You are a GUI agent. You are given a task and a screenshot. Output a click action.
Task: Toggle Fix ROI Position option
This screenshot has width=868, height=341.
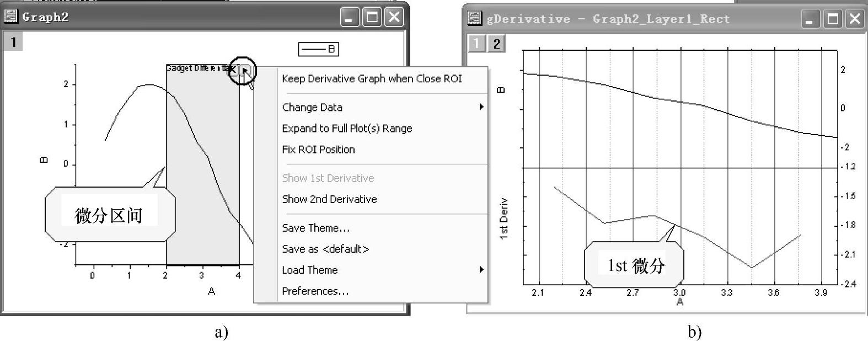click(x=318, y=149)
